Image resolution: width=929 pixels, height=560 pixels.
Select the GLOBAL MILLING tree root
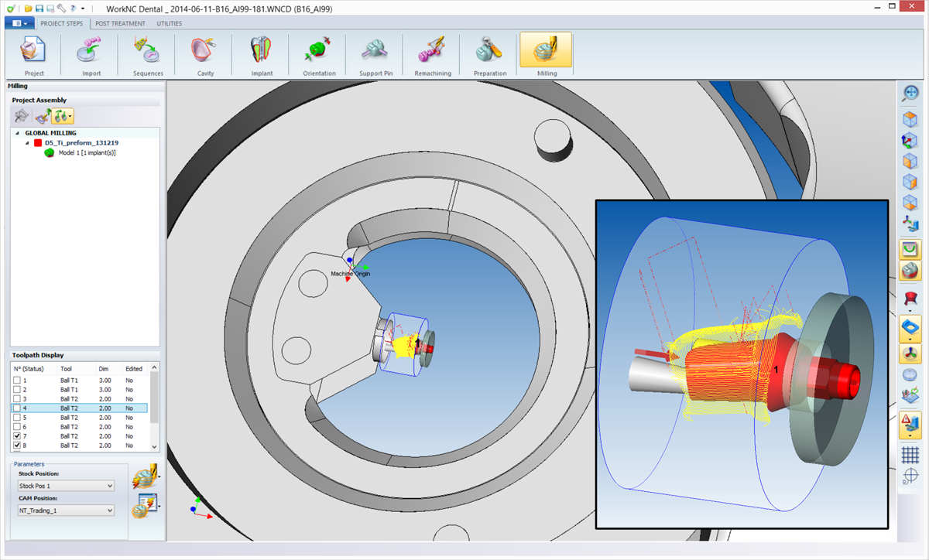[50, 133]
